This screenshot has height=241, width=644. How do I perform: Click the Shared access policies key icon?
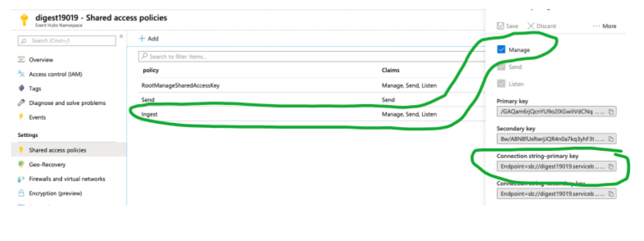coord(21,150)
